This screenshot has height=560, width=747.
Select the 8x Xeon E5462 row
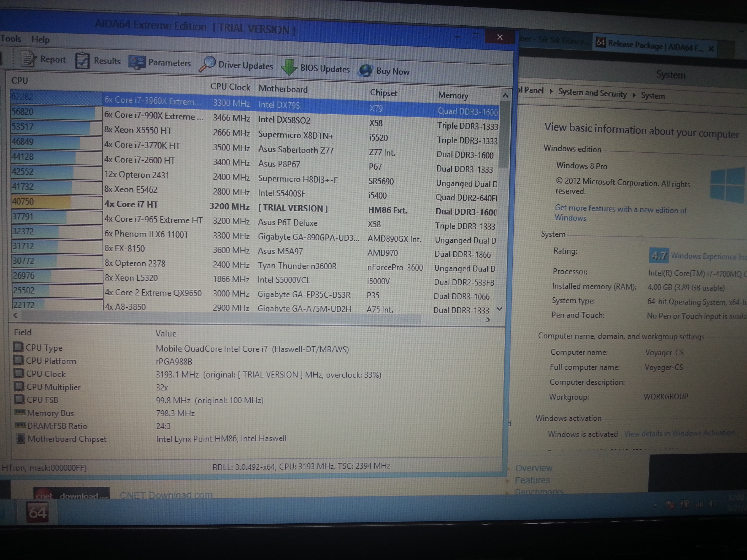tap(255, 192)
